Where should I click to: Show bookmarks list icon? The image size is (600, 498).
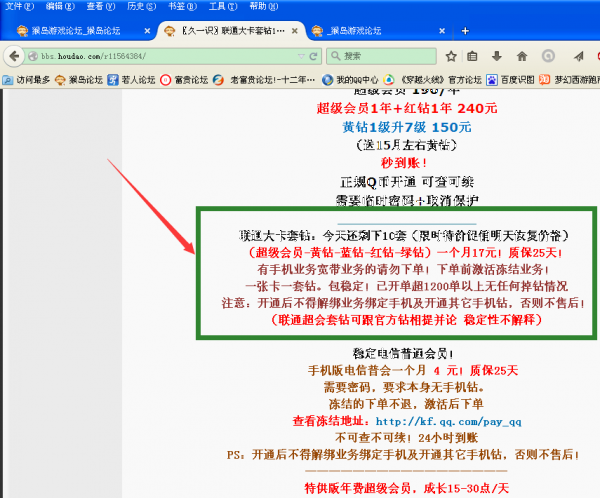click(x=472, y=56)
